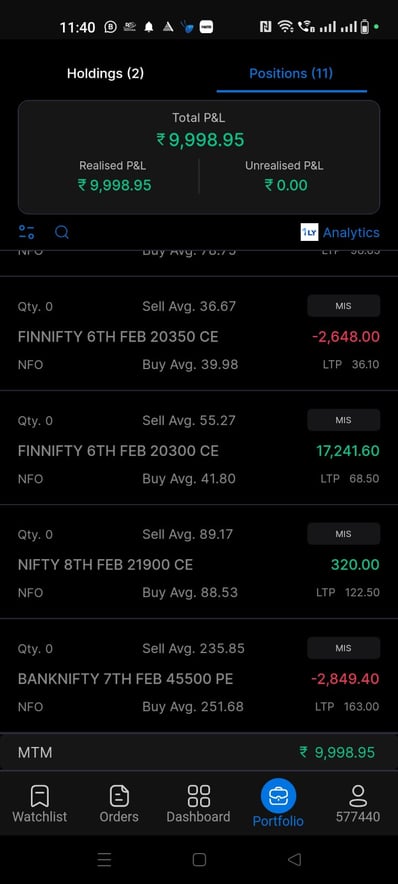398x884 pixels.
Task: Tap the MIS tag on FINNIFTY 20350 CE
Action: click(343, 306)
